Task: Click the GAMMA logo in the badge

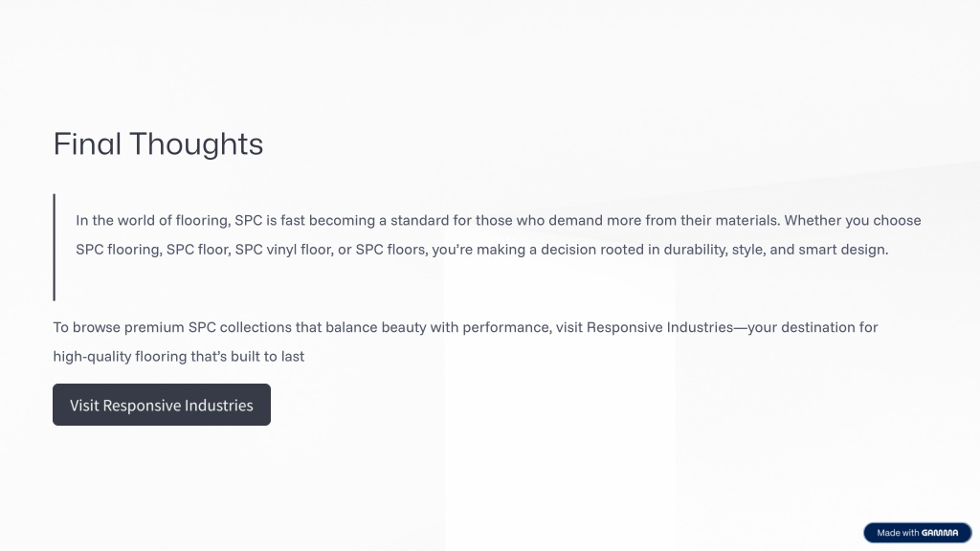Action: point(940,533)
